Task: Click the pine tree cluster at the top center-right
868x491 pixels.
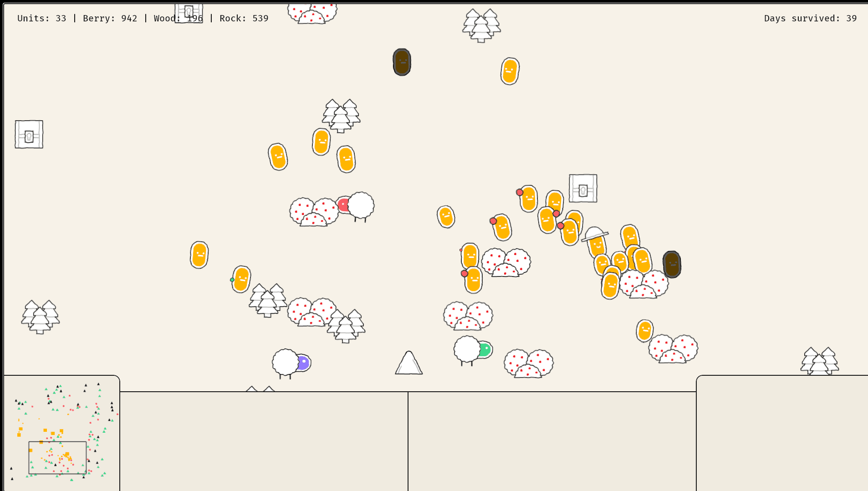Action: [x=481, y=26]
